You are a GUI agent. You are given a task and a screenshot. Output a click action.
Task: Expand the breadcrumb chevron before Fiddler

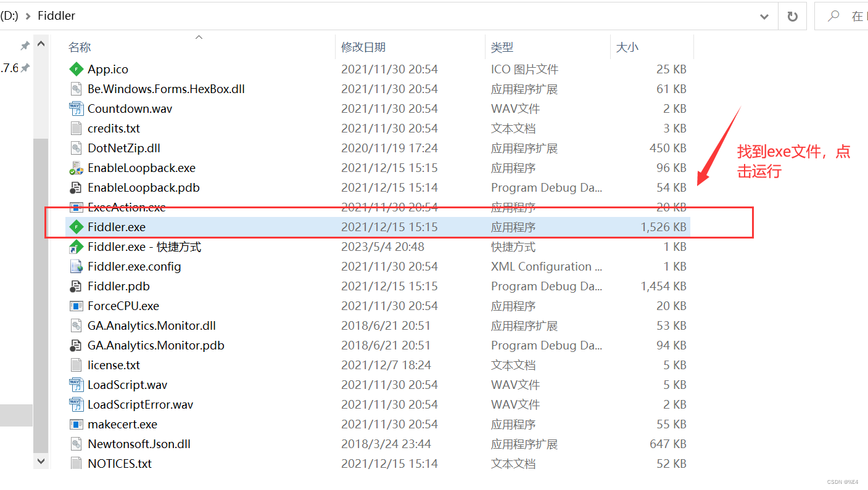28,16
